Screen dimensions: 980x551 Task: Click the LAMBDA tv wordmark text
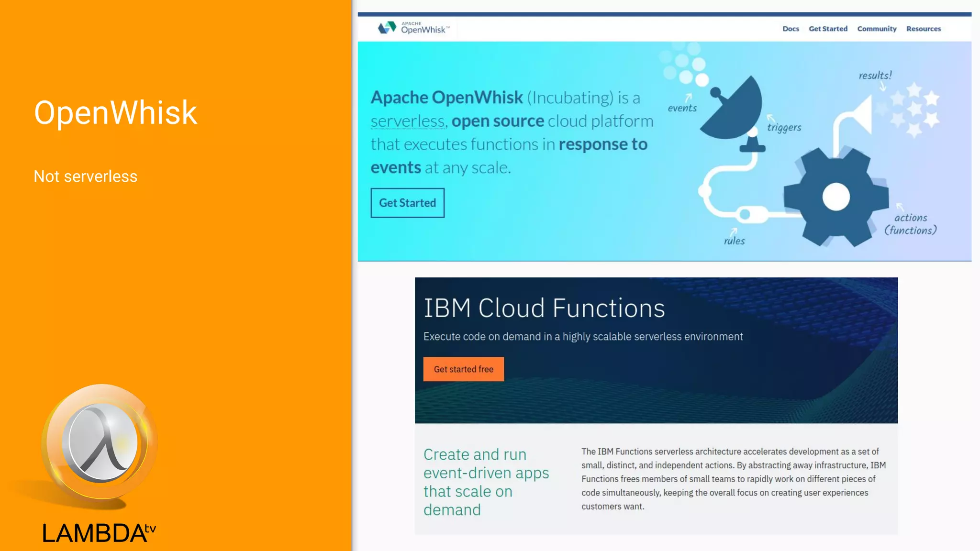click(99, 533)
